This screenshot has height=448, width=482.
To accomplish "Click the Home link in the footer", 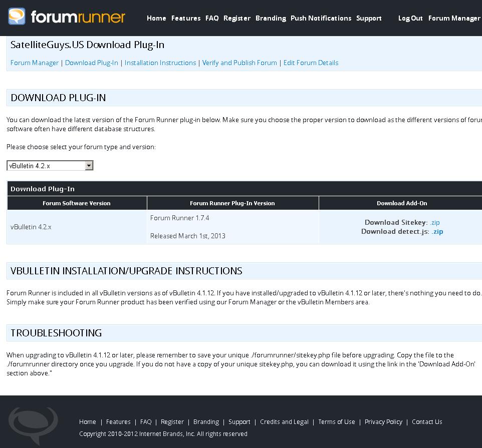I will [x=88, y=422].
